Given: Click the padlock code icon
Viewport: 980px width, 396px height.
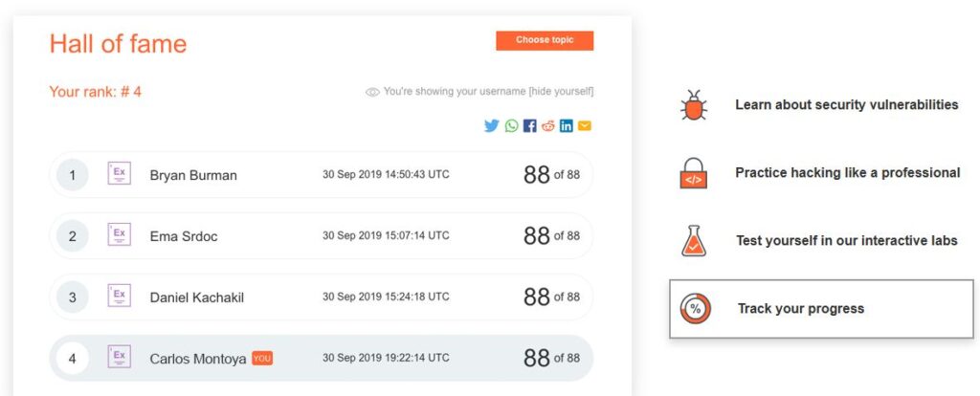Looking at the screenshot, I should pos(694,173).
